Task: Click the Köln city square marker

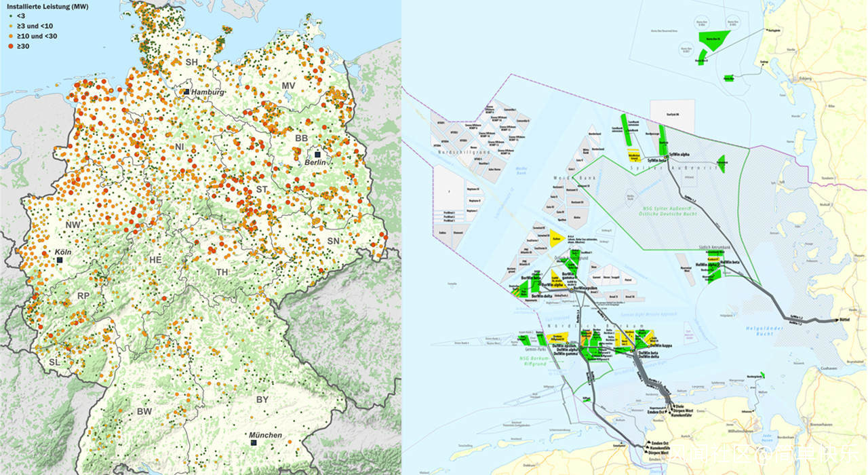Action: click(x=59, y=260)
